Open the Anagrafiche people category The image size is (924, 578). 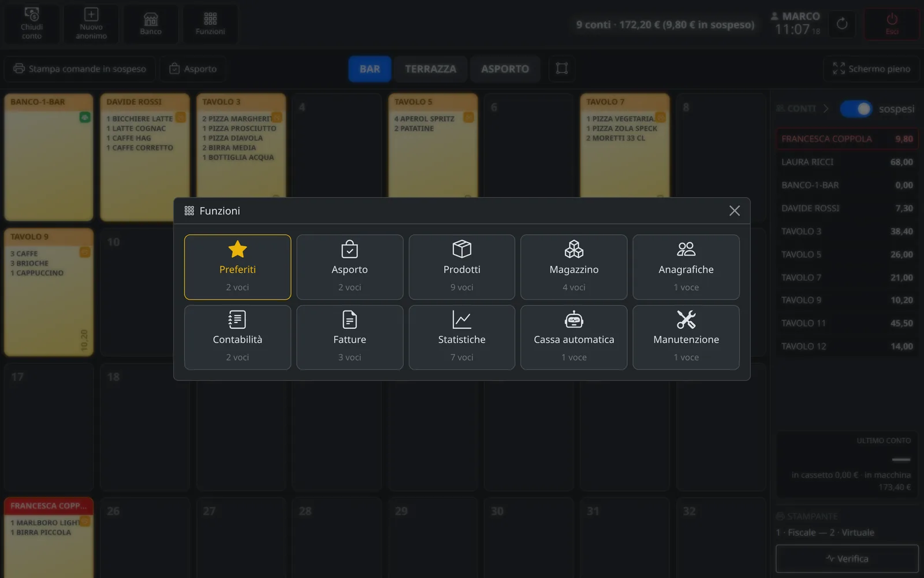point(686,267)
